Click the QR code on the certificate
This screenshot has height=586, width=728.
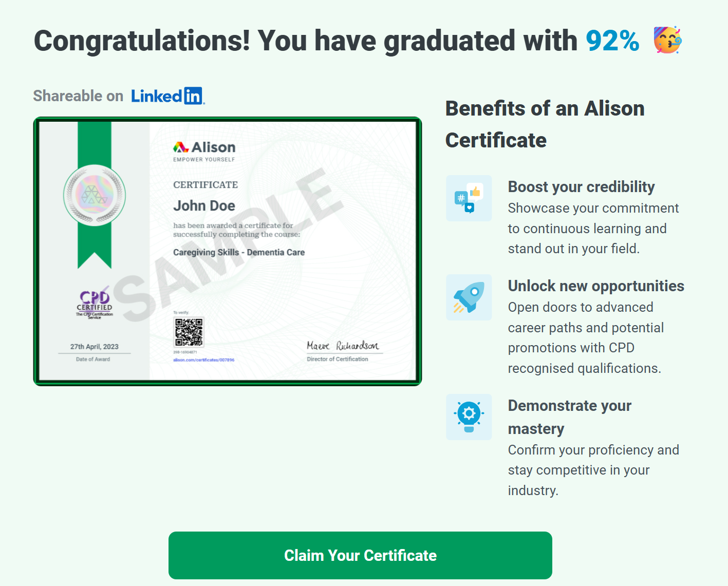(x=189, y=332)
